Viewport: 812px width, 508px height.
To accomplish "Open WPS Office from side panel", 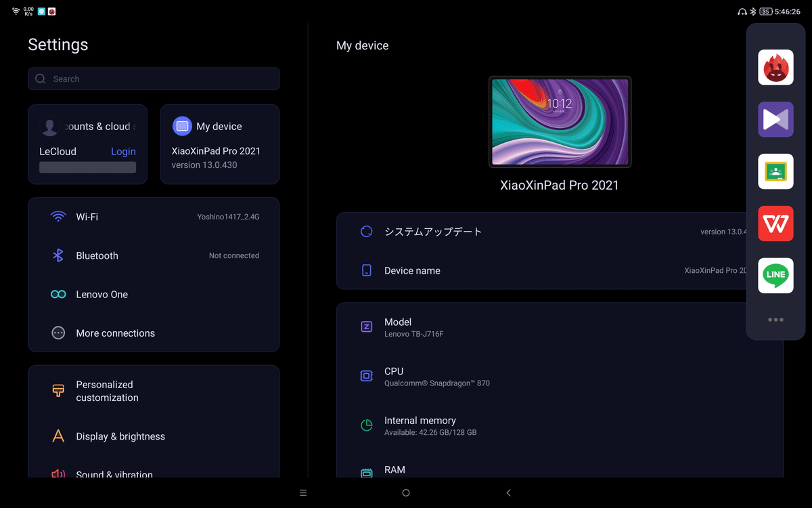I will (775, 224).
